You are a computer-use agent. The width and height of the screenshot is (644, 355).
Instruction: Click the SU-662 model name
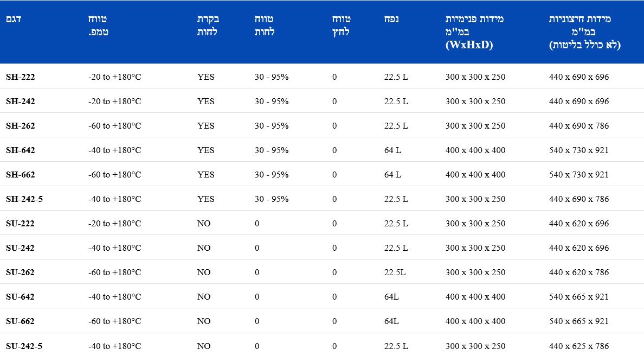[x=21, y=321]
